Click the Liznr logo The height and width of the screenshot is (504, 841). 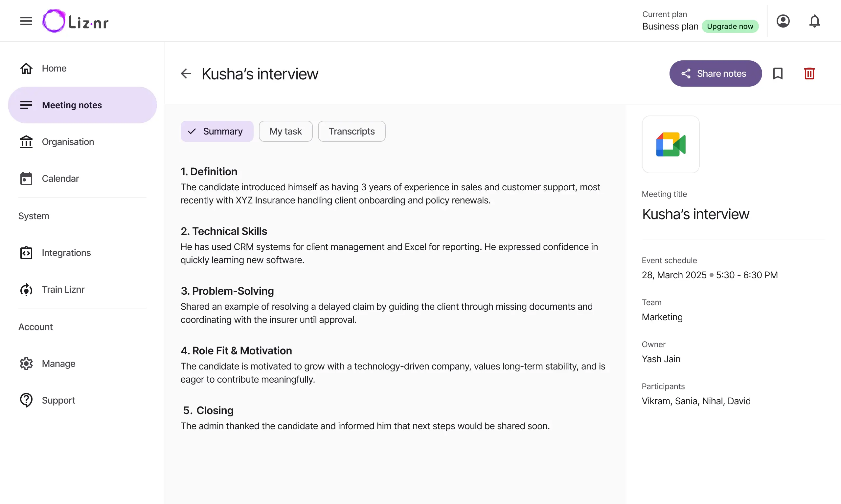click(x=75, y=21)
